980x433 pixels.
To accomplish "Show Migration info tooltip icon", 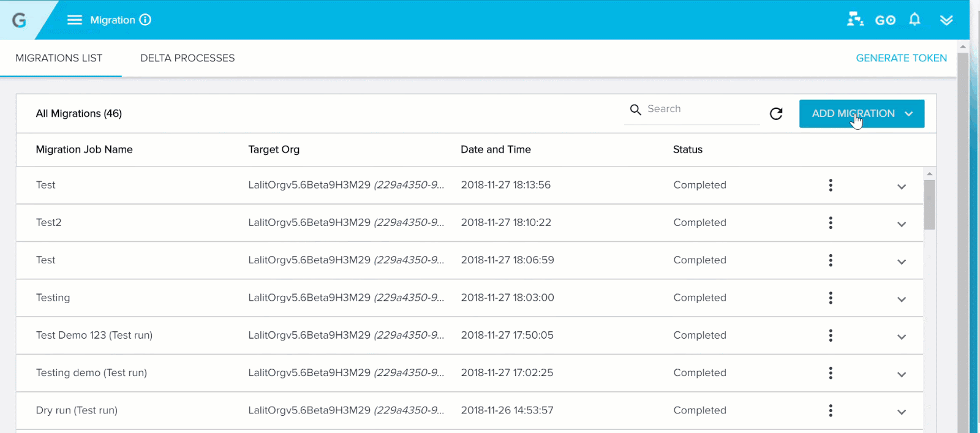I will point(145,20).
